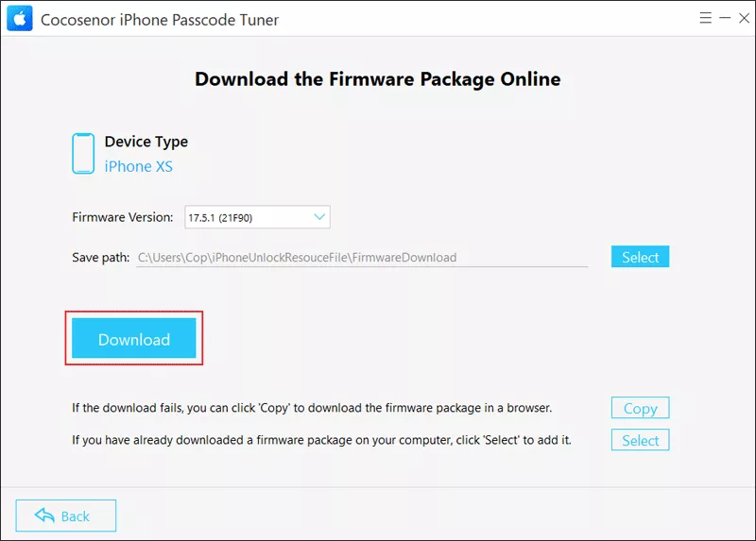This screenshot has width=756, height=541.
Task: Click the iPhone XS device name
Action: pyautogui.click(x=138, y=167)
